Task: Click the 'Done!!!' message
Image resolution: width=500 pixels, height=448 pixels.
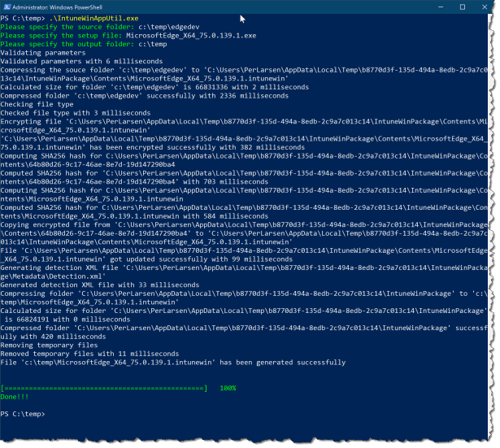Action: tap(16, 397)
